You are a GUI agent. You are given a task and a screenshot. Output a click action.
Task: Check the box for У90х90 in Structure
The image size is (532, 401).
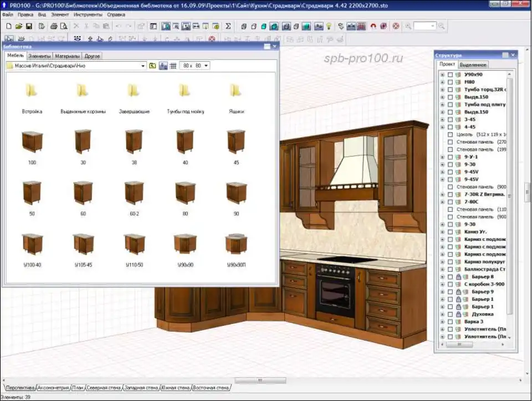[x=450, y=74]
